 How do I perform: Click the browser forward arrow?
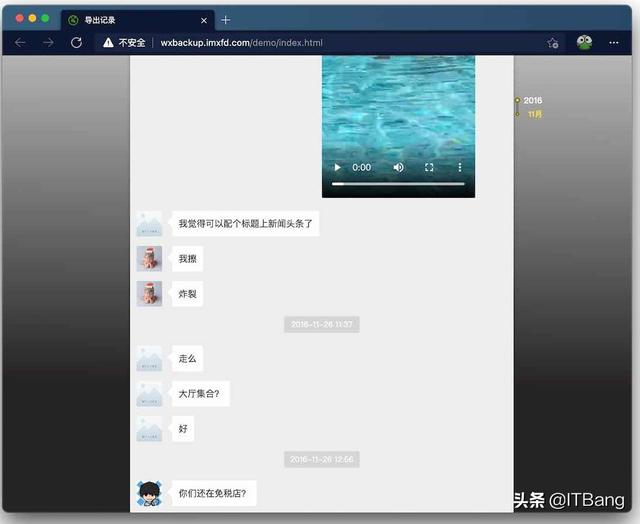48,43
